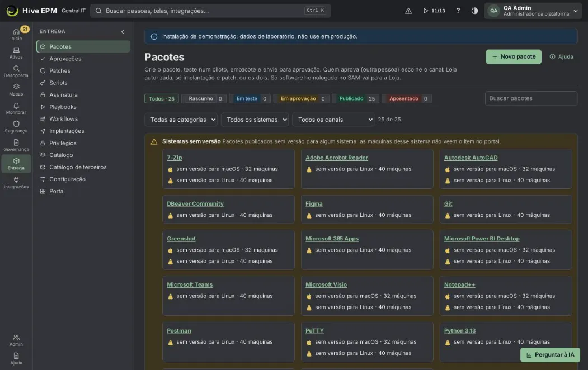Open Patches in the Entrega menu
This screenshot has width=588, height=370.
[x=83, y=71]
